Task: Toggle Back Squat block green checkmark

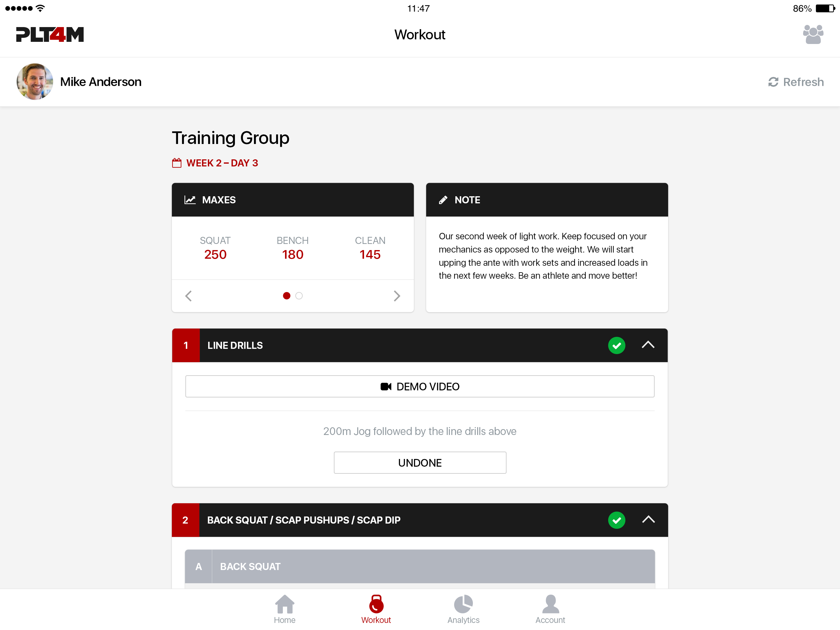Action: [x=616, y=520]
